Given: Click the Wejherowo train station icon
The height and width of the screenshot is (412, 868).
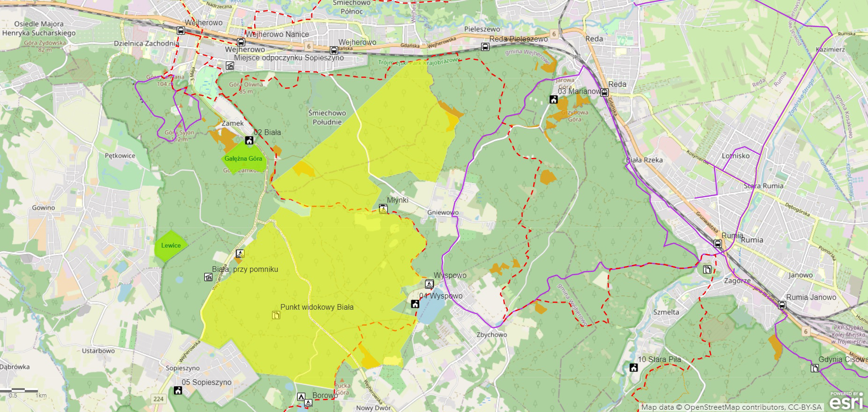Looking at the screenshot, I should [181, 31].
